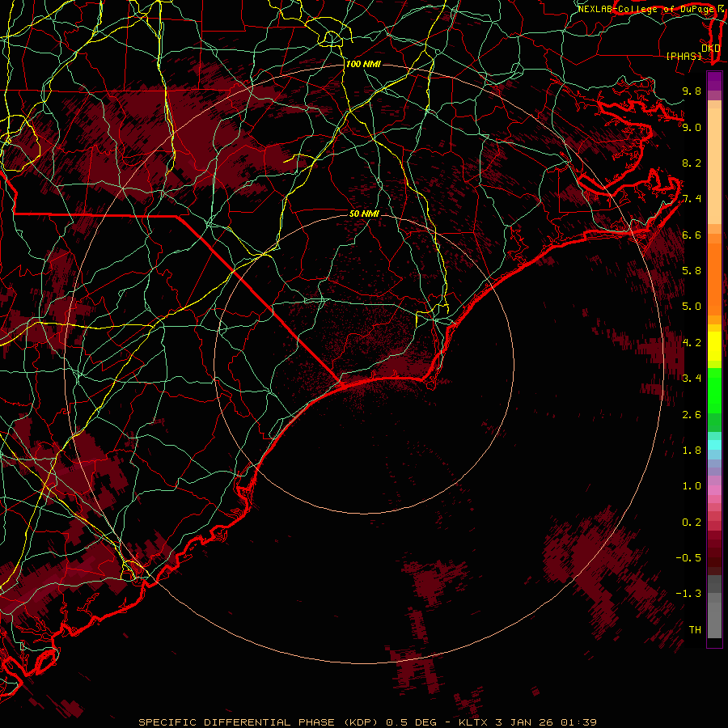Click the "KLTX" radar site identifier
728x728 pixels.
point(472,722)
